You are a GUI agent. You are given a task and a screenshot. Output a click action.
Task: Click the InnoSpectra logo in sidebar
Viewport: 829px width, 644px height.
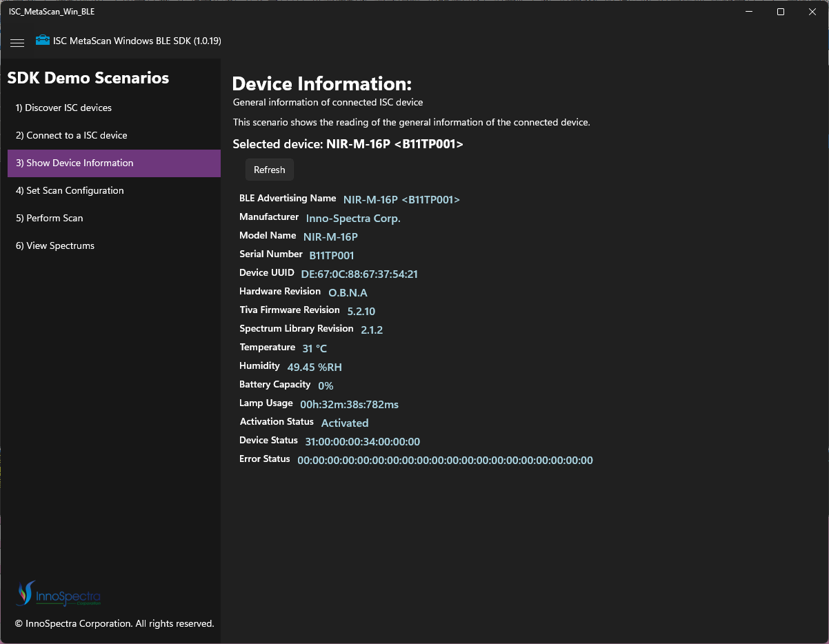pyautogui.click(x=59, y=594)
